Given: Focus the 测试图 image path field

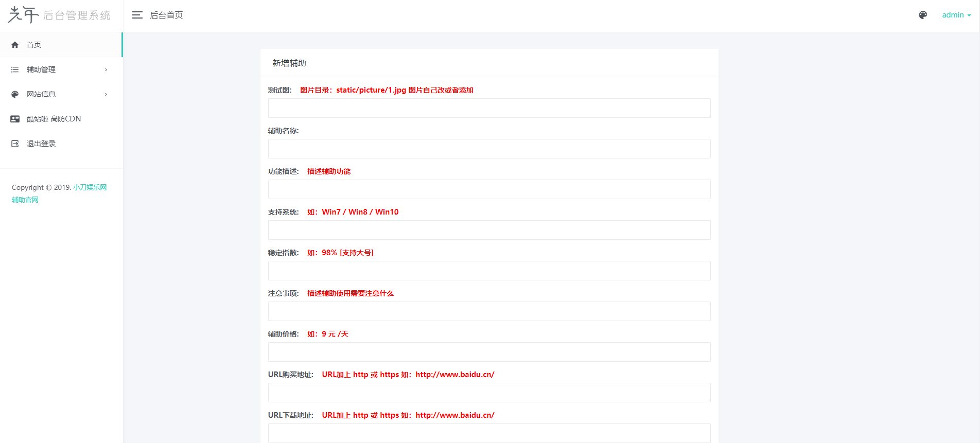Looking at the screenshot, I should click(489, 108).
